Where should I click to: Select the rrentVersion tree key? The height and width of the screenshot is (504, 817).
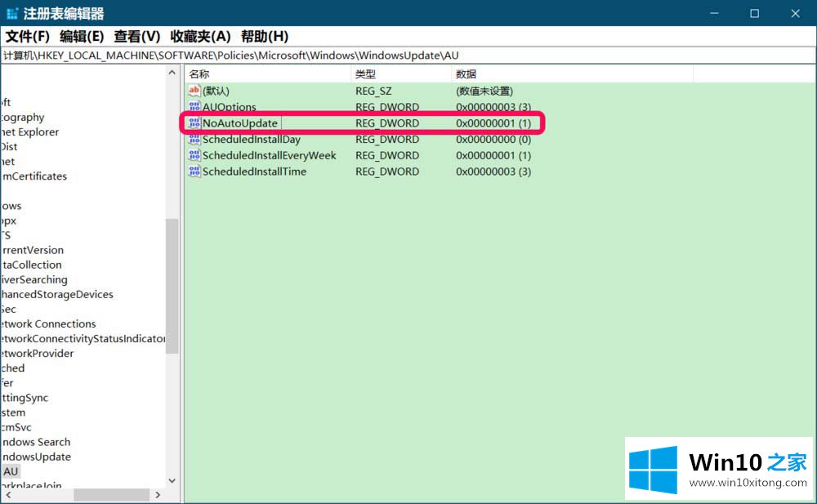33,250
